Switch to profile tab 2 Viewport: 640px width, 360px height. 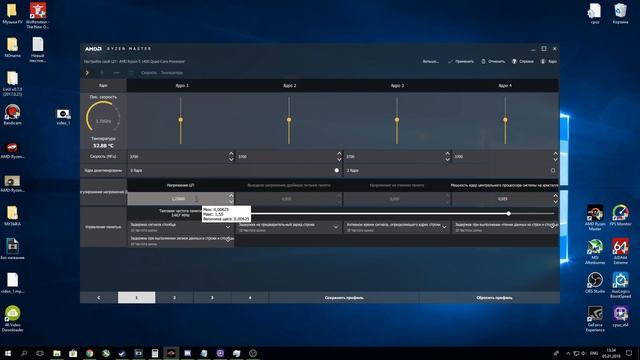(x=174, y=298)
